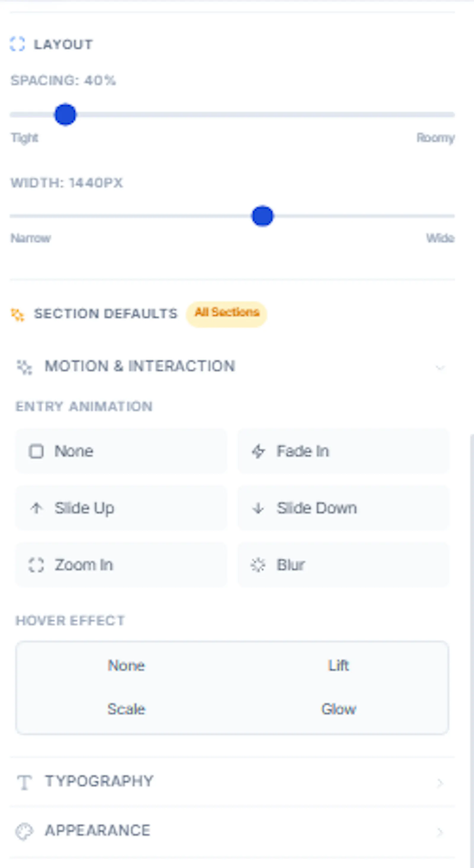This screenshot has width=474, height=868.
Task: Select None as entry animation
Action: 121,451
